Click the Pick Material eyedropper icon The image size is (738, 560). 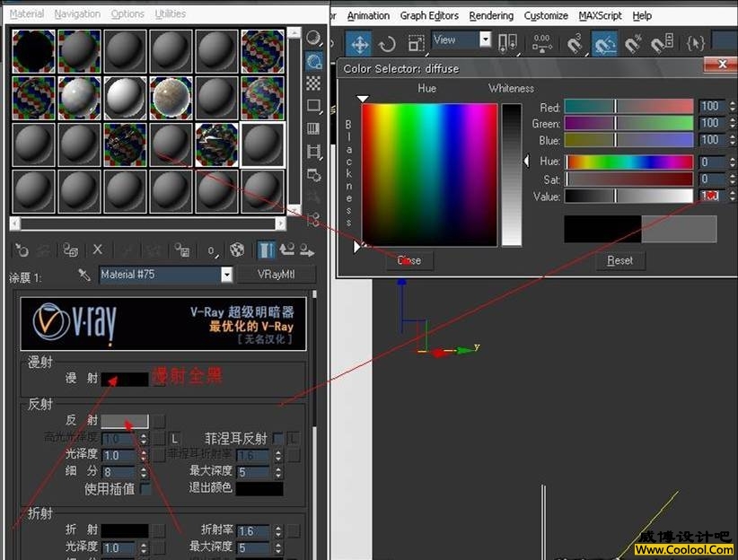click(84, 275)
